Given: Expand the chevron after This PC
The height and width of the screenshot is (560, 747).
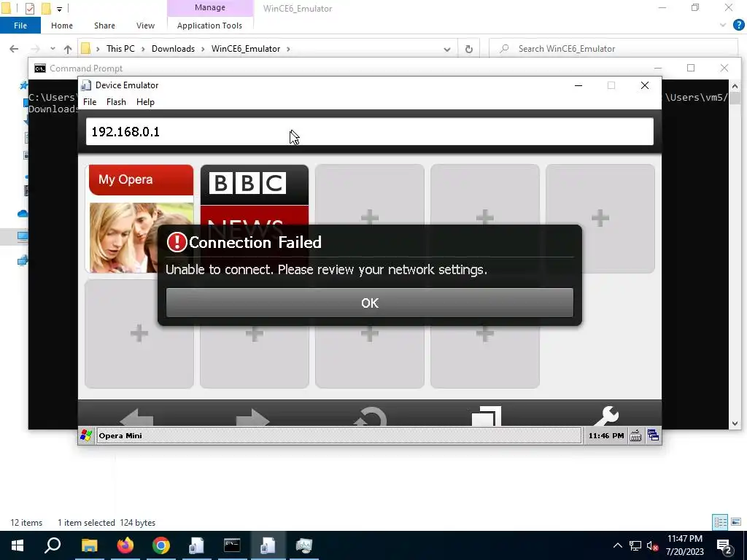Looking at the screenshot, I should pyautogui.click(x=143, y=49).
